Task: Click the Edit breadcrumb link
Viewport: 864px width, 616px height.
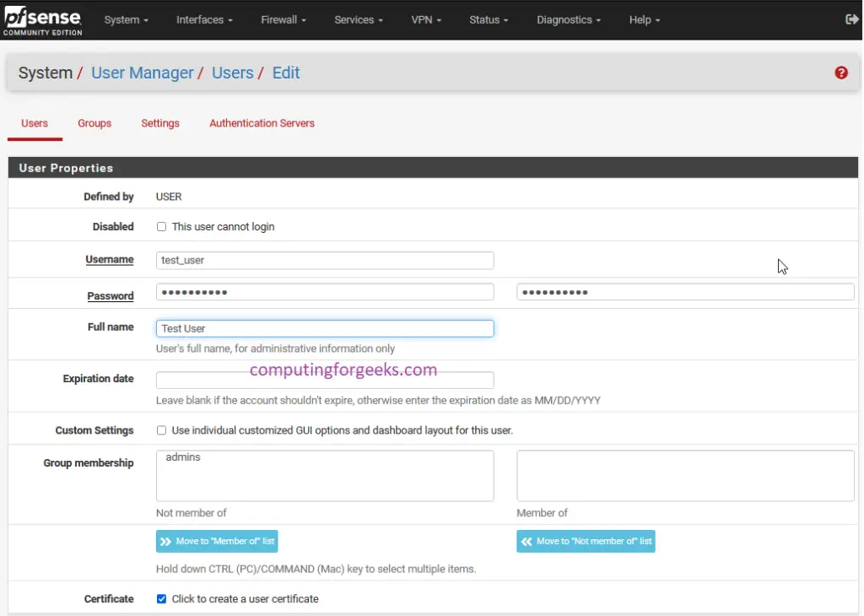Action: pyautogui.click(x=286, y=73)
